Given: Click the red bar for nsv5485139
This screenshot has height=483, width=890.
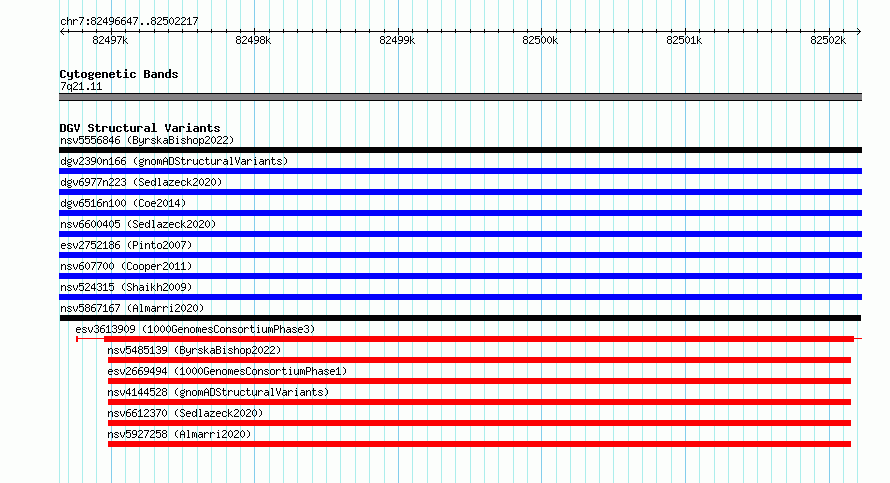Looking at the screenshot, I should click(480, 360).
